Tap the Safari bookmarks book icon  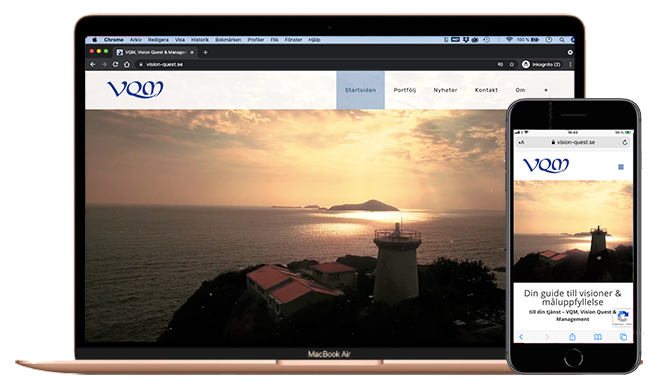[598, 337]
